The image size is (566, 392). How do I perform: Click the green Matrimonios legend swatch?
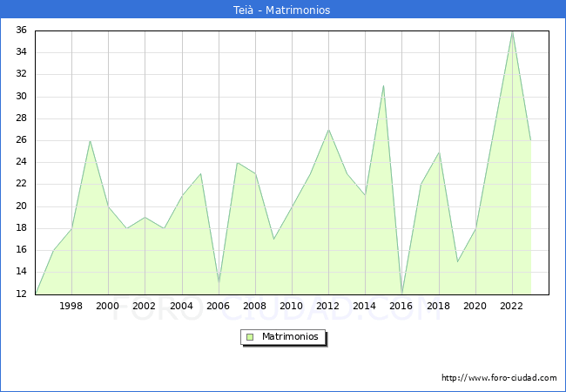[250, 337]
